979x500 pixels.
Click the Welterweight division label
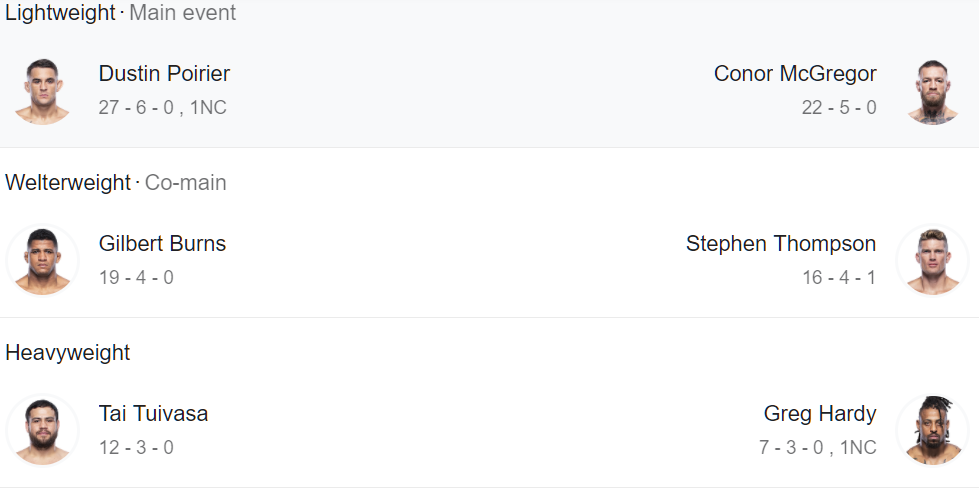pos(68,183)
